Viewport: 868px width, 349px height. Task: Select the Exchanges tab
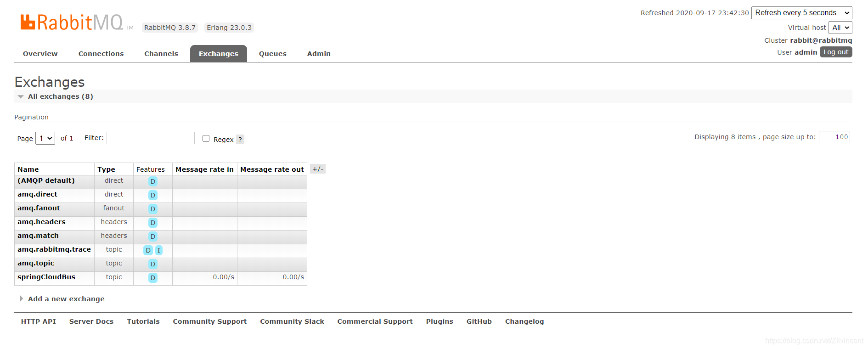219,54
